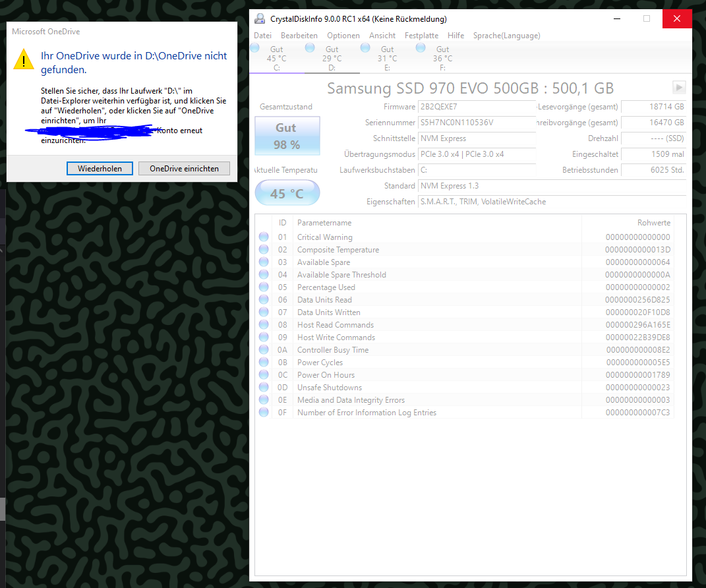This screenshot has width=706, height=588.
Task: Click status orb for Host Read Commands row
Action: 264,324
